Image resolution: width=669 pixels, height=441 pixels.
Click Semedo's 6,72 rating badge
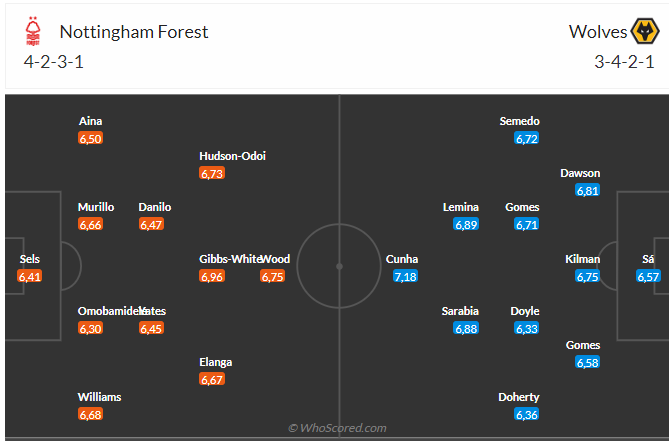click(x=527, y=139)
